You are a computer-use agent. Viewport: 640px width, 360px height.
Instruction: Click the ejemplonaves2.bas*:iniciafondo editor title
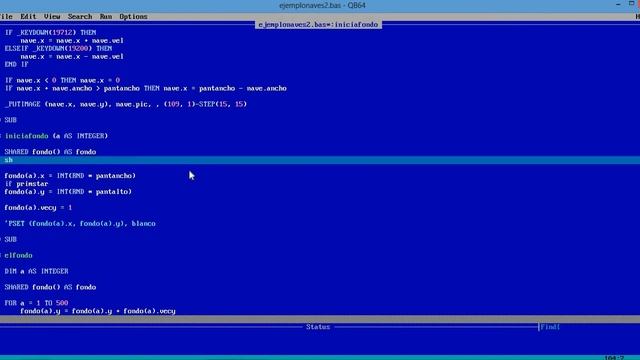pos(318,24)
